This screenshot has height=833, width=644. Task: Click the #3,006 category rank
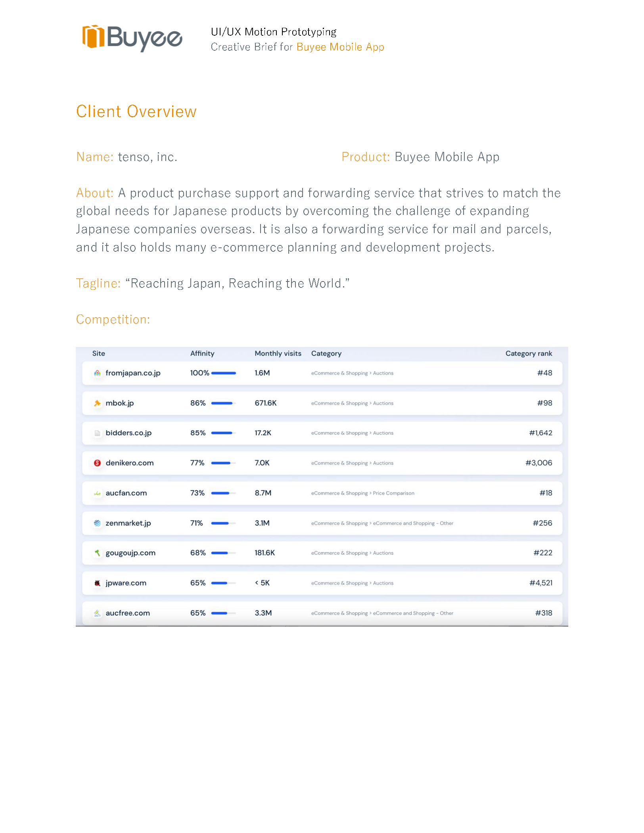click(x=539, y=463)
